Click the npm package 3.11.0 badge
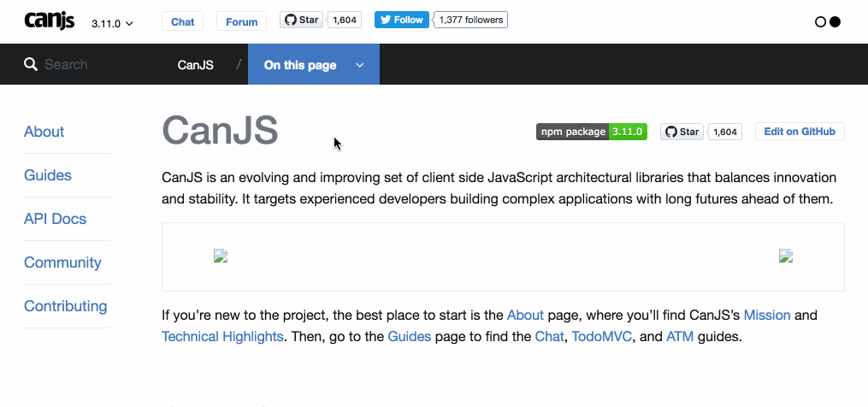The width and height of the screenshot is (868, 407). (x=592, y=132)
